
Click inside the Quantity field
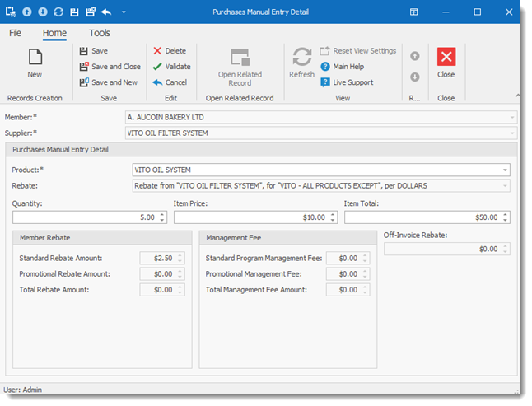[x=82, y=217]
